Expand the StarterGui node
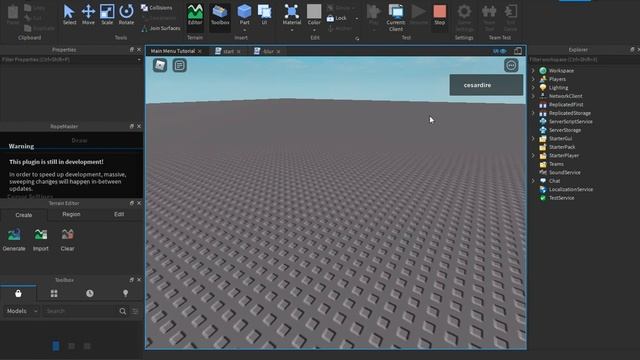The width and height of the screenshot is (640, 360). 533,138
